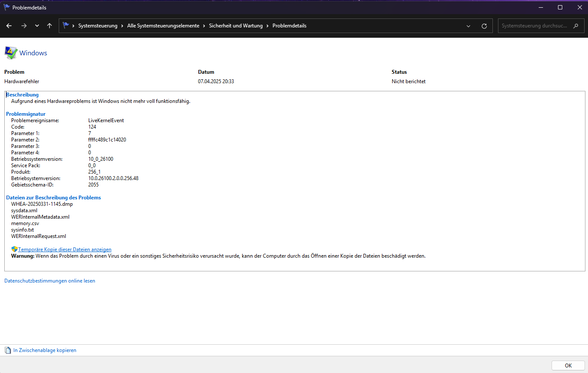Click the Beschreibung section heading

(x=22, y=95)
